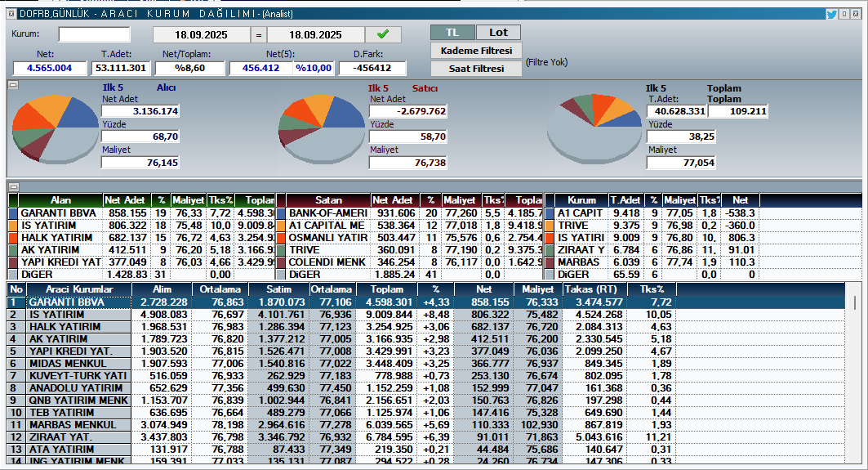The width and height of the screenshot is (868, 470).
Task: Click the window menu icon before DOFRB title
Action: (x=11, y=14)
